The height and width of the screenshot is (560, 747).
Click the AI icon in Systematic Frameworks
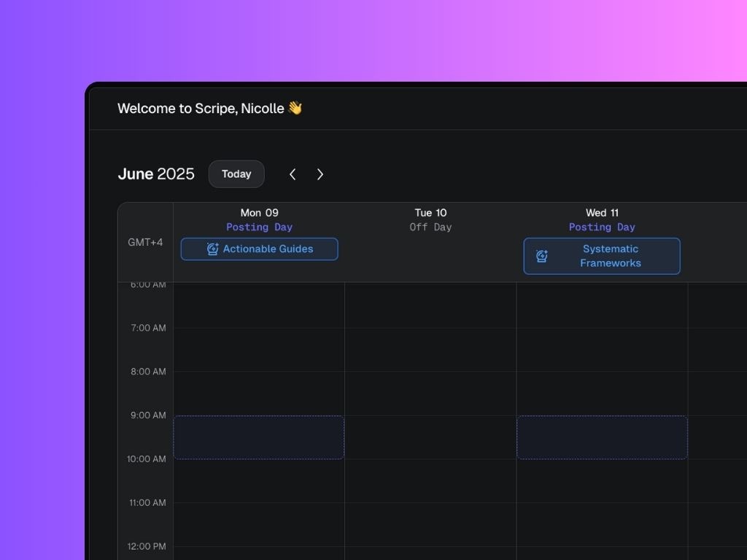click(x=542, y=256)
